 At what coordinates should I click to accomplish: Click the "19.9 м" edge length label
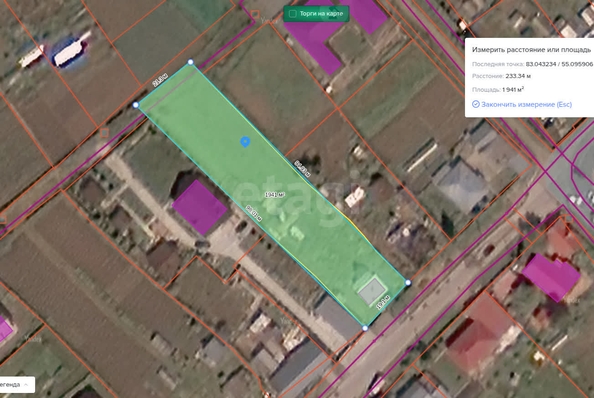tap(383, 303)
